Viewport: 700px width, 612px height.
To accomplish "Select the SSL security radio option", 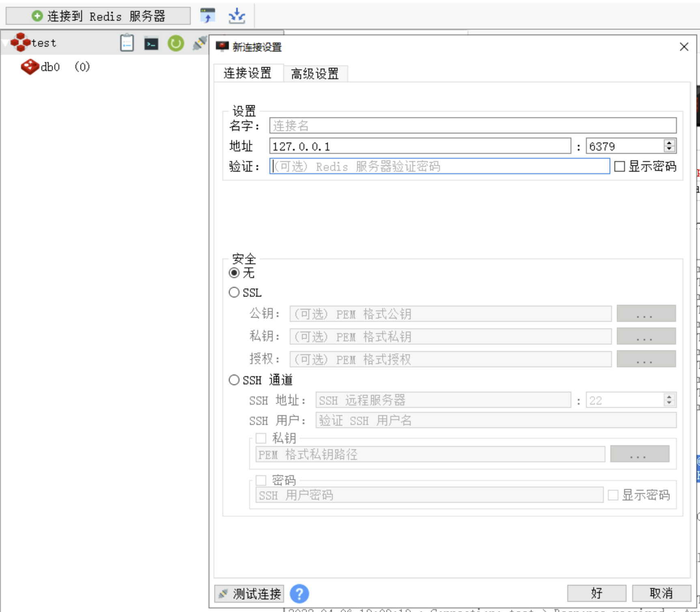I will tap(234, 292).
